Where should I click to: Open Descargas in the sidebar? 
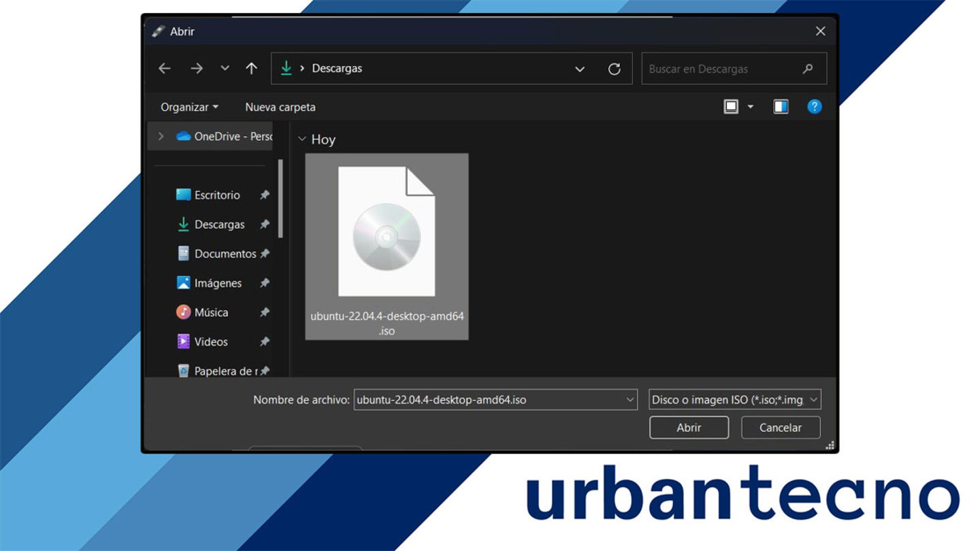point(210,224)
